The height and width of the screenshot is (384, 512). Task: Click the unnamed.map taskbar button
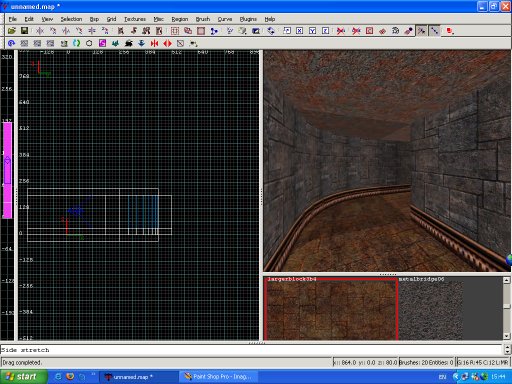(x=139, y=377)
